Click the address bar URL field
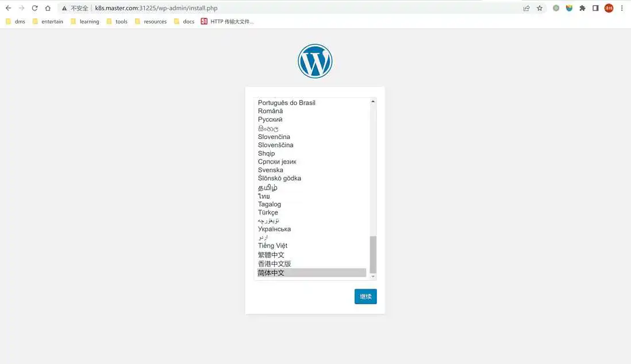 tap(294, 8)
